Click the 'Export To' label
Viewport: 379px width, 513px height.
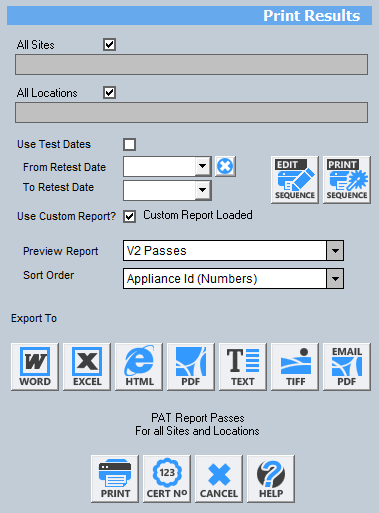click(34, 318)
